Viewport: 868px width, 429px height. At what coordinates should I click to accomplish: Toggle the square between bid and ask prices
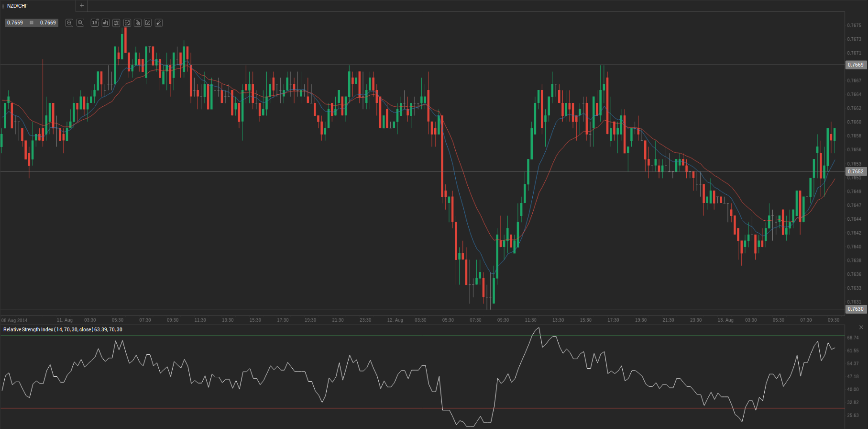(32, 23)
